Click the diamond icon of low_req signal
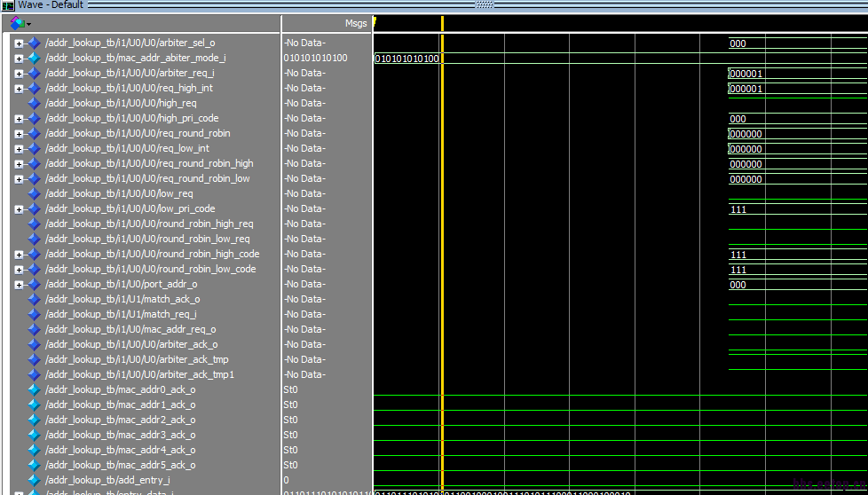 coord(35,193)
